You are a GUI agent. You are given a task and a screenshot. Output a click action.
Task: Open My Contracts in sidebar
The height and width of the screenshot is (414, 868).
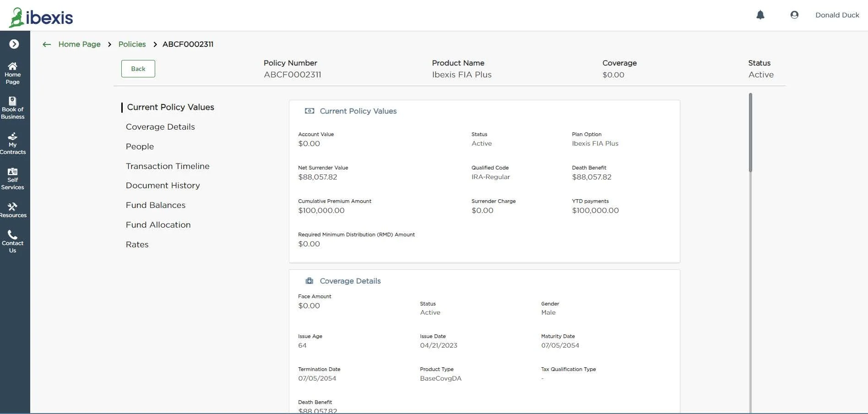pyautogui.click(x=13, y=144)
